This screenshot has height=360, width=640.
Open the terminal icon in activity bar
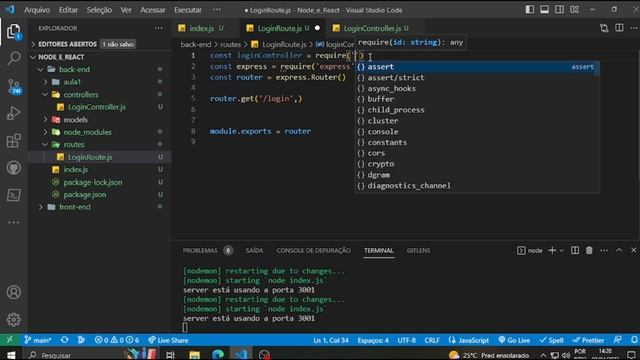click(13, 195)
